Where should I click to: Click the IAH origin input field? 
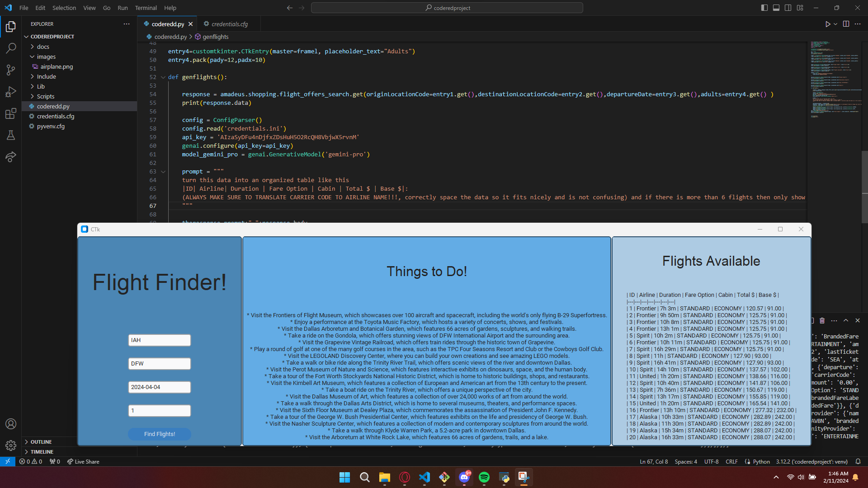point(159,340)
